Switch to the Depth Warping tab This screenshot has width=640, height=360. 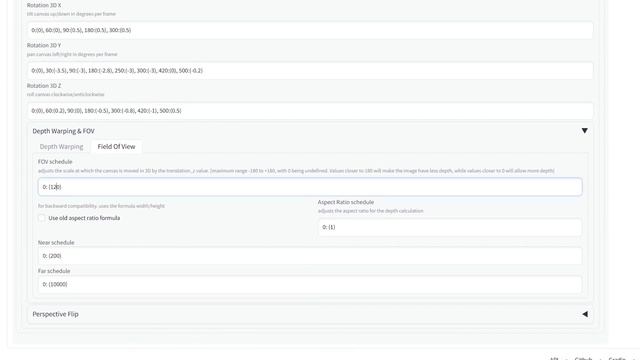pyautogui.click(x=61, y=147)
